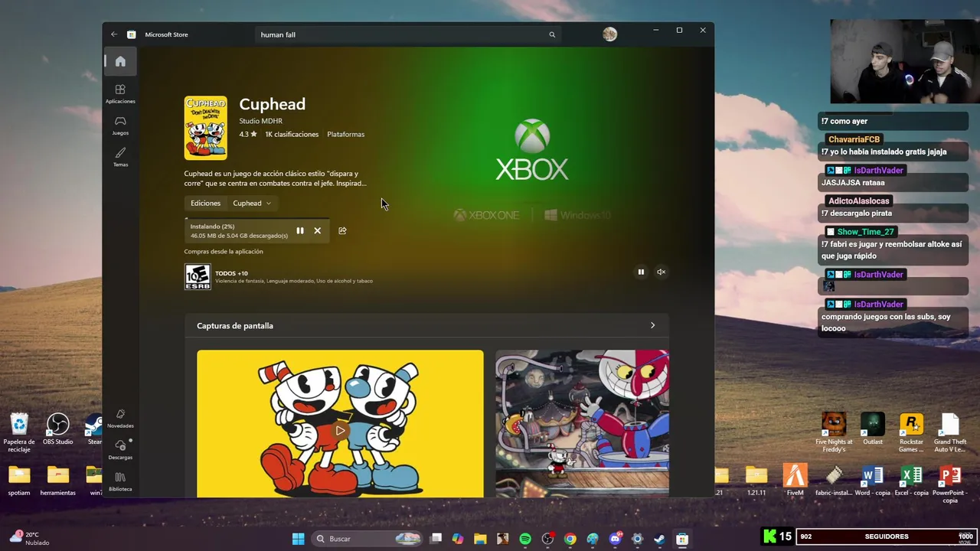This screenshot has width=980, height=551.
Task: Pause the Cuphead installation
Action: click(x=300, y=230)
